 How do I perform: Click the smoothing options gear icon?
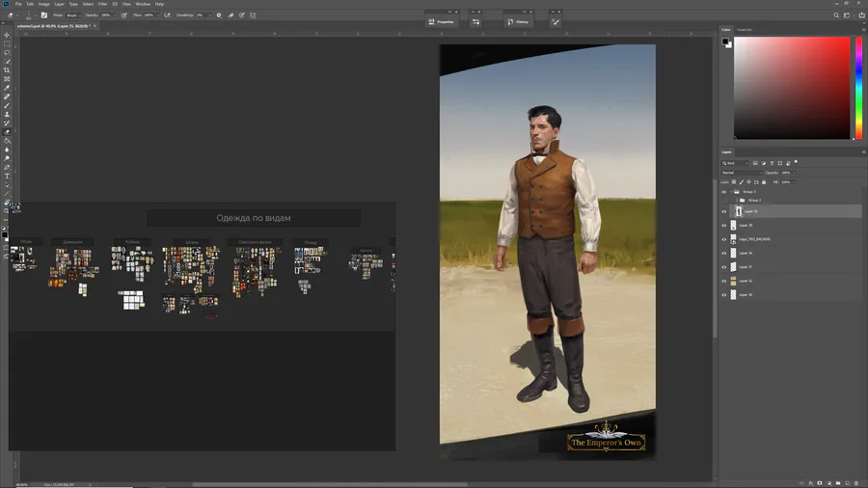point(219,15)
